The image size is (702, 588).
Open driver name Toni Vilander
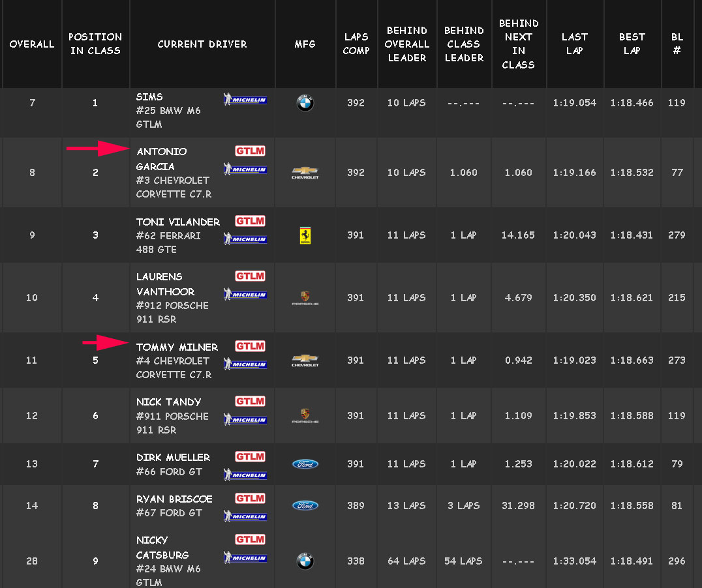(x=178, y=222)
